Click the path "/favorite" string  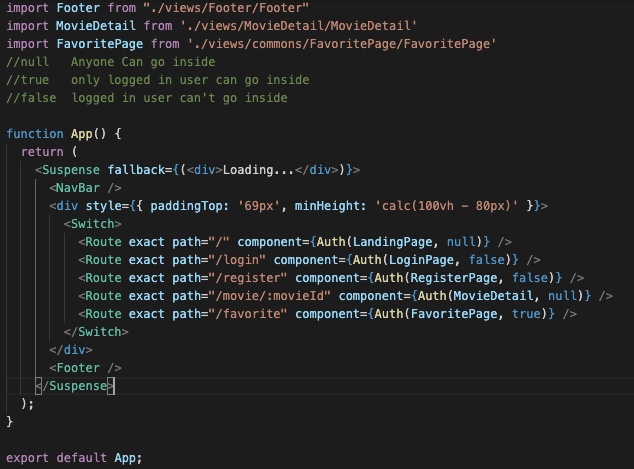(248, 314)
